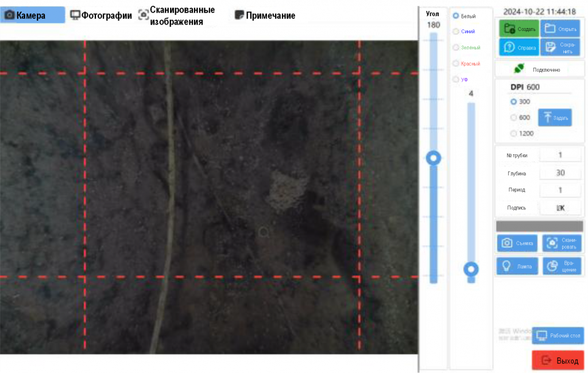
Task: Click the Задать DPI set button
Action: pos(555,118)
